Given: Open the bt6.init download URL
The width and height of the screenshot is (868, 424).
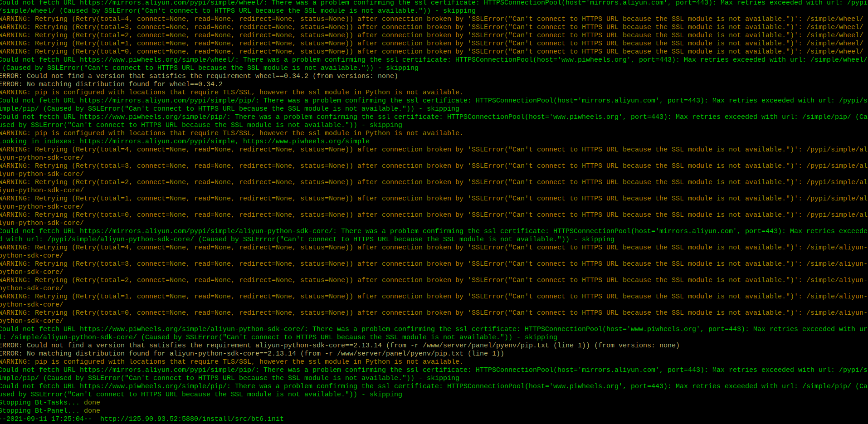Looking at the screenshot, I should coord(192,419).
